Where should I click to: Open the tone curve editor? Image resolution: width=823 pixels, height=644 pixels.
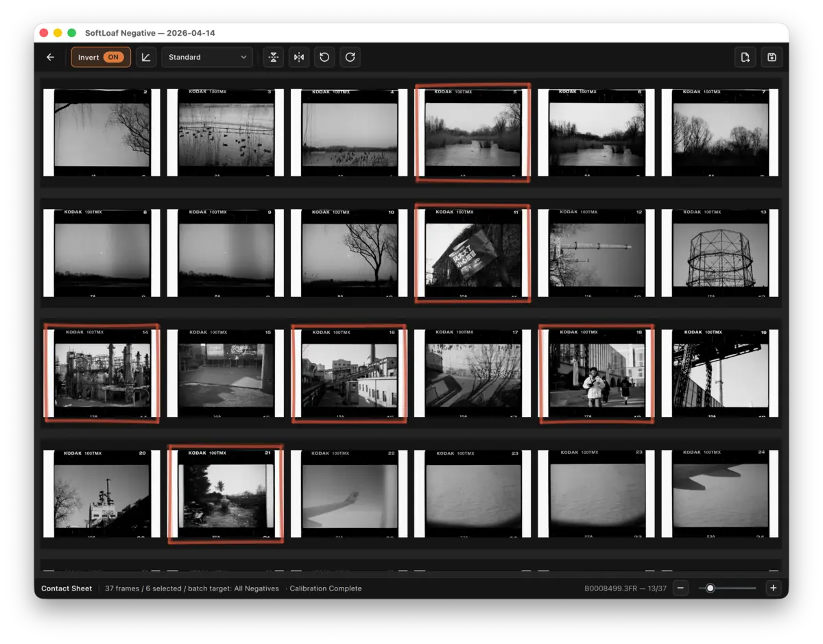(146, 58)
